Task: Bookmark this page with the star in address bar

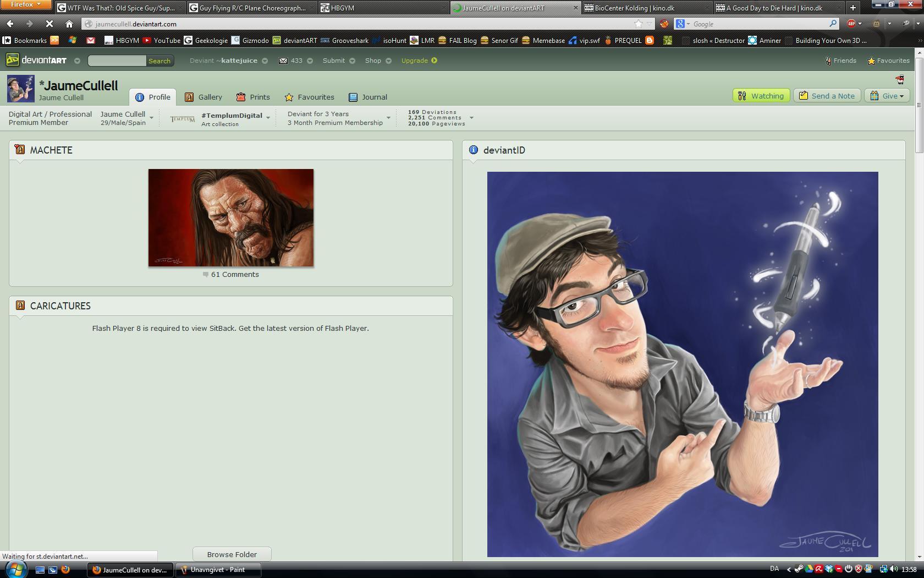Action: tap(638, 24)
